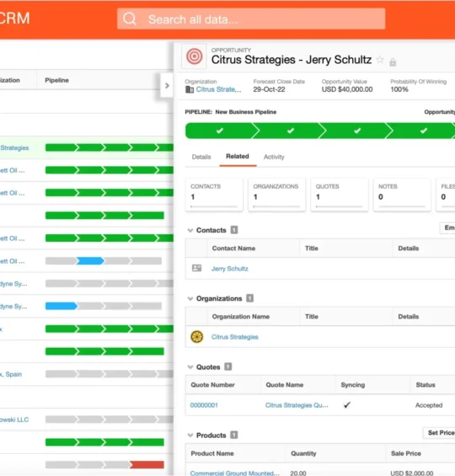Click the red opportunity target icon
455x476 pixels.
195,56
